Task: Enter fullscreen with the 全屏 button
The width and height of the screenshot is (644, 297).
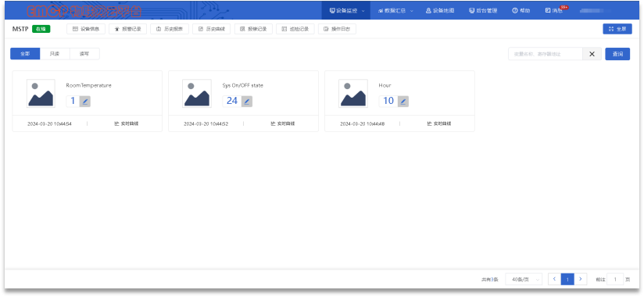Action: click(617, 29)
